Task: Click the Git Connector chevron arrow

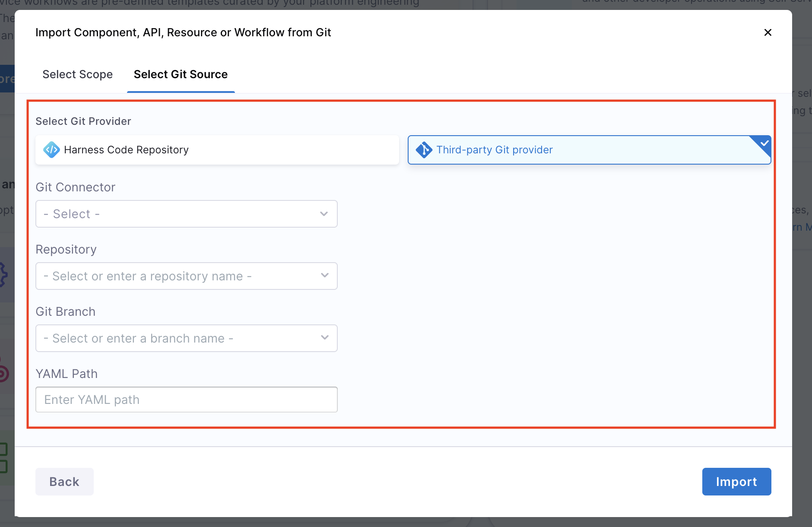Action: [x=324, y=214]
